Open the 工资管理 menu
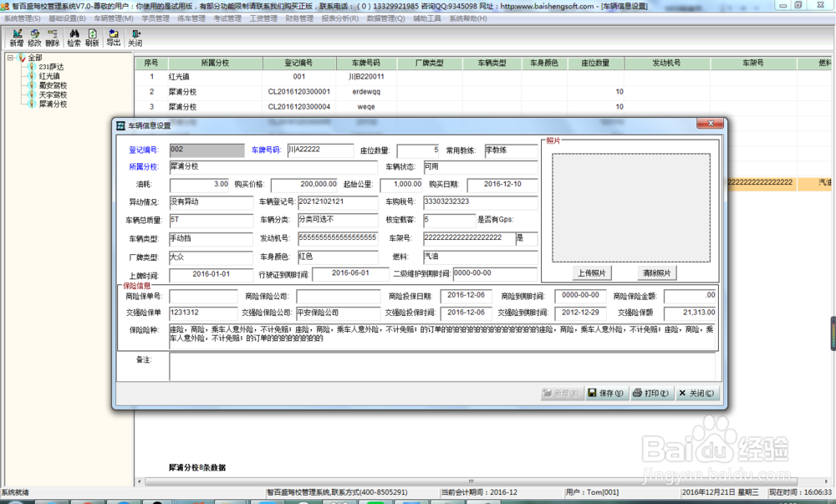 coord(263,18)
